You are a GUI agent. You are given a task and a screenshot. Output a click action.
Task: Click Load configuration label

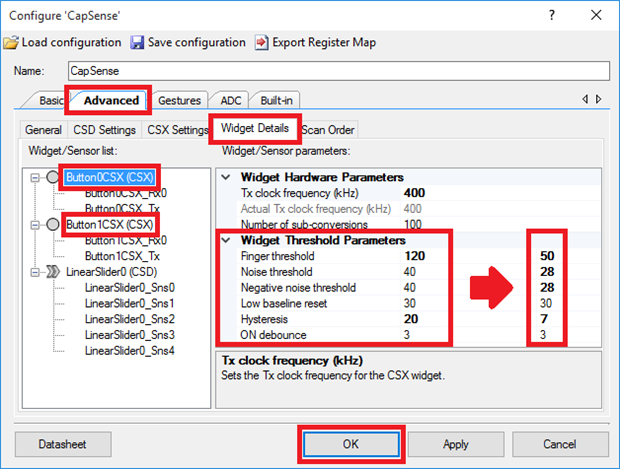pos(71,42)
